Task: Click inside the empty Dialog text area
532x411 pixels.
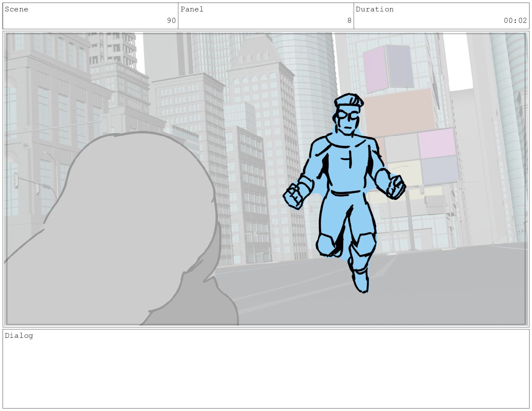Action: tap(266, 373)
